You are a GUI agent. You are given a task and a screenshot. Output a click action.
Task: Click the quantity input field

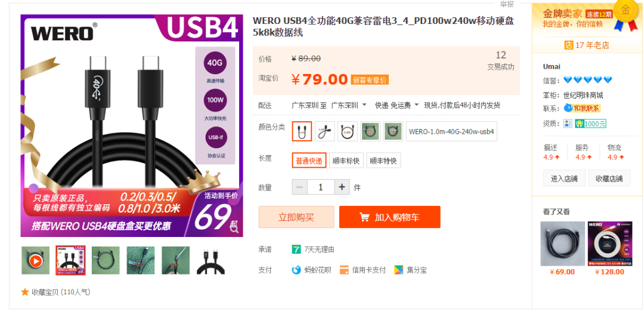coord(321,187)
